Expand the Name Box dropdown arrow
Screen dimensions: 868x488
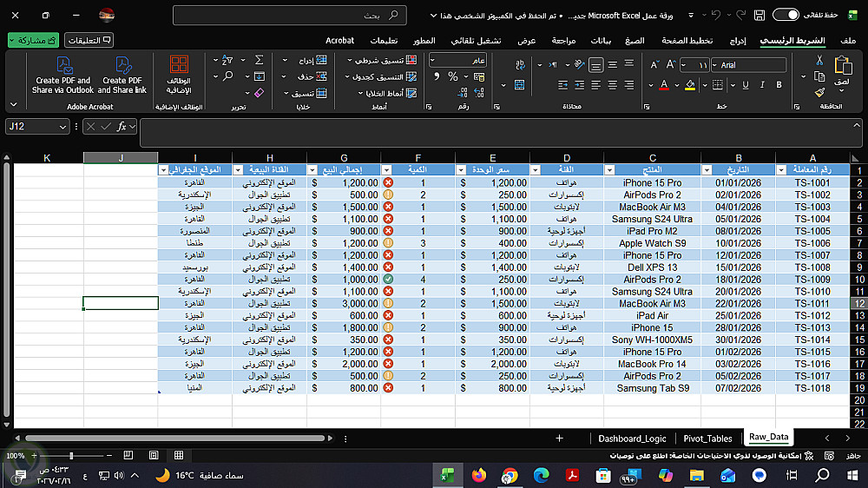tap(62, 127)
